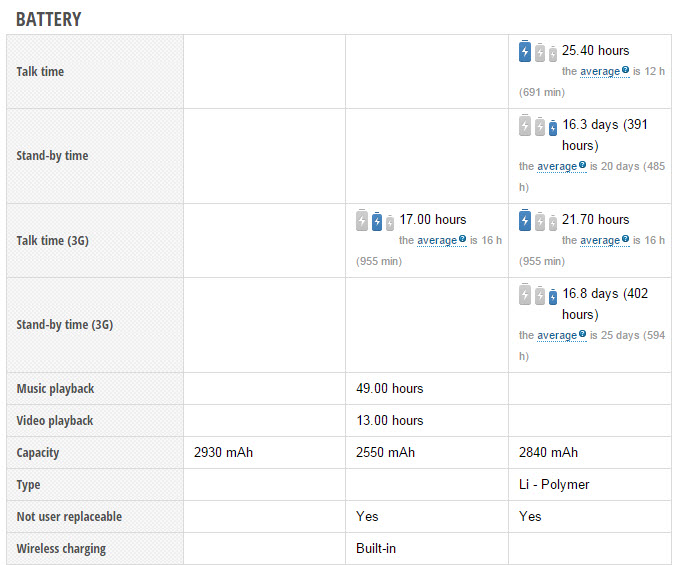This screenshot has width=678, height=565.
Task: Open average link under 21.70 hours
Action: [600, 240]
